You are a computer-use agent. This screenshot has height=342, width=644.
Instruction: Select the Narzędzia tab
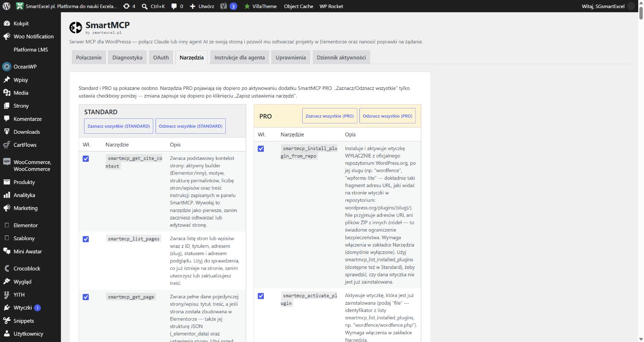(192, 57)
